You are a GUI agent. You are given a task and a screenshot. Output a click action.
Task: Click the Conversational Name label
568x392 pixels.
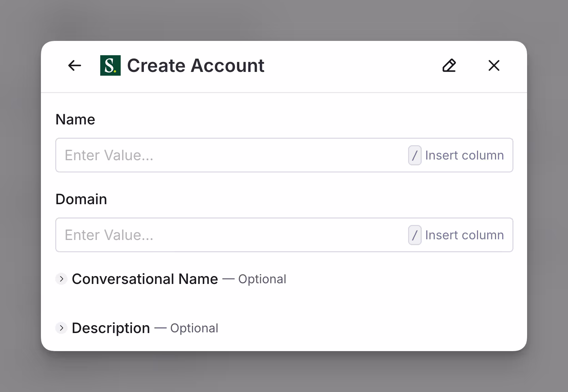pyautogui.click(x=145, y=279)
